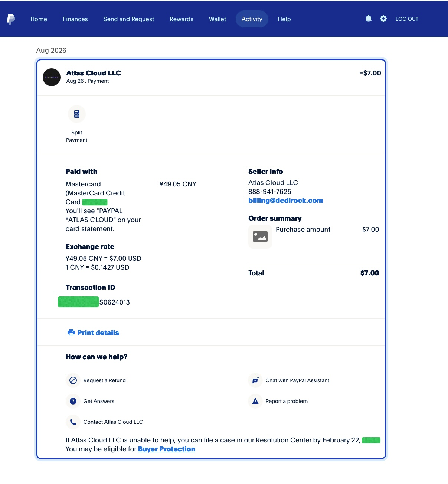Screen dimensions: 448x484
Task: Click the Print details link
Action: (x=98, y=333)
